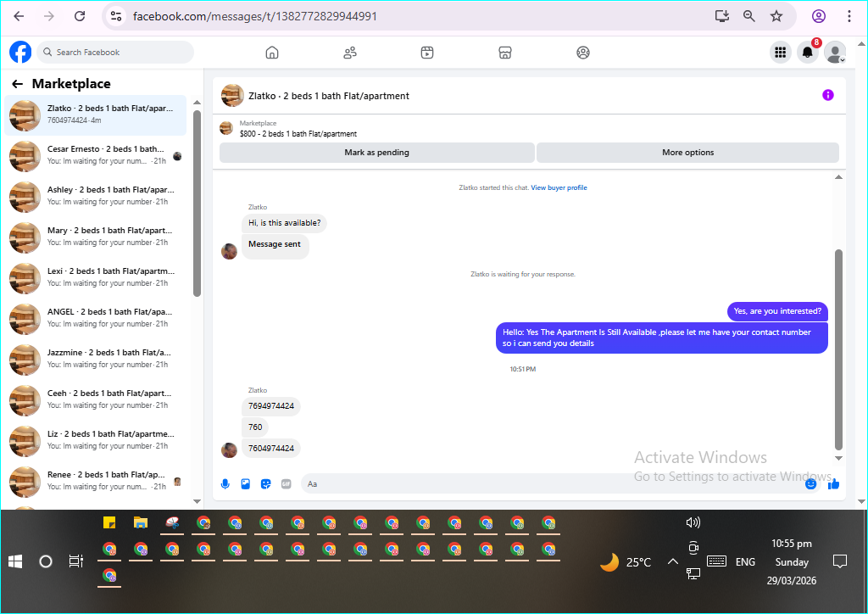Click the $800 listing thumbnail in header
868x614 pixels.
click(x=226, y=128)
